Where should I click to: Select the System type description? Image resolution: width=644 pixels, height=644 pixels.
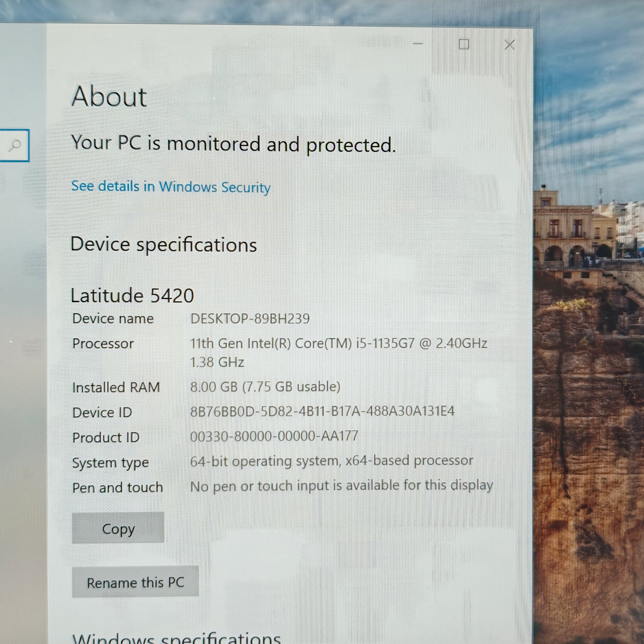pyautogui.click(x=331, y=460)
